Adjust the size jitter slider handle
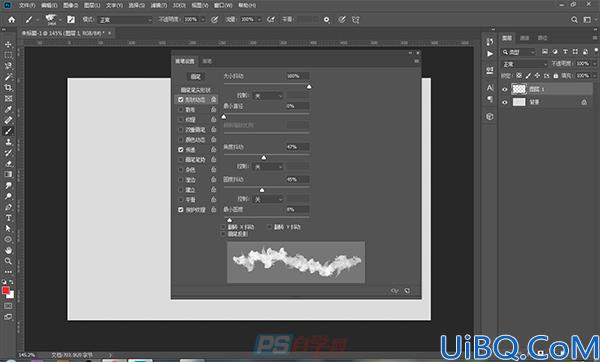The height and width of the screenshot is (362, 600). click(x=309, y=86)
